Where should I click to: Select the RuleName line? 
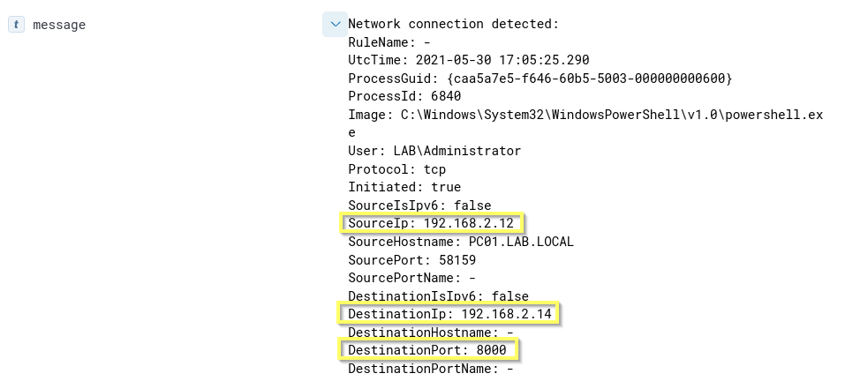(389, 42)
